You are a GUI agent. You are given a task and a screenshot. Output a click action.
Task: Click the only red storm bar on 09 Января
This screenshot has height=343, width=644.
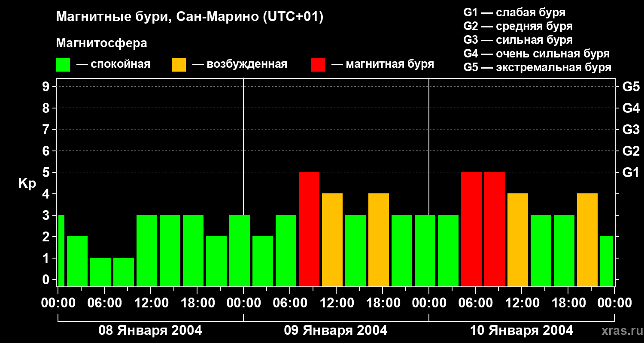pyautogui.click(x=309, y=229)
